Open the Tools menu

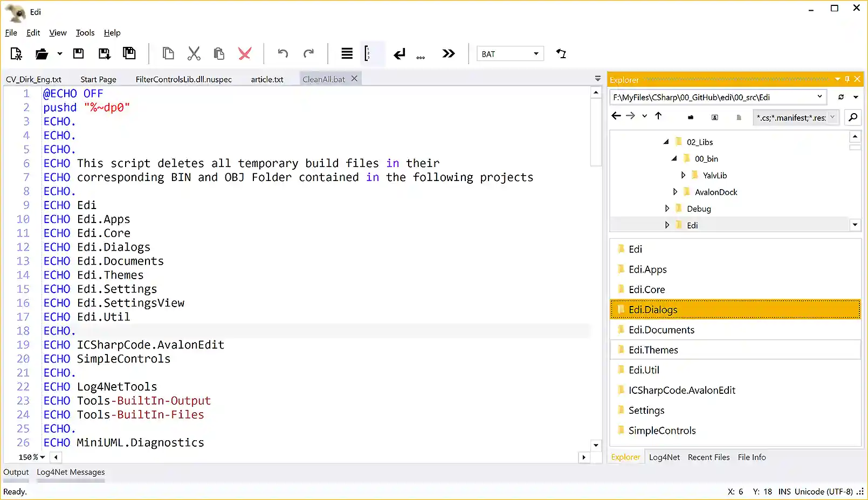[85, 33]
